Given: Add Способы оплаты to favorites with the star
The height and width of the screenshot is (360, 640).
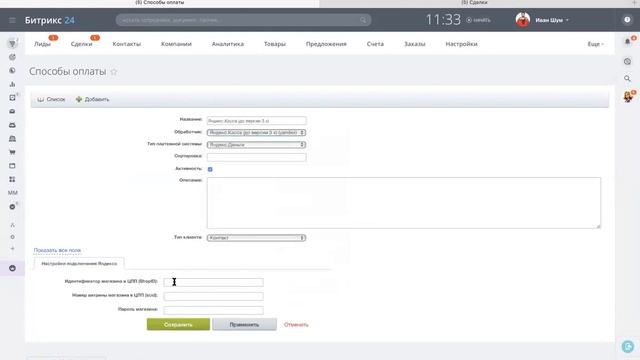Looking at the screenshot, I should pos(114,72).
